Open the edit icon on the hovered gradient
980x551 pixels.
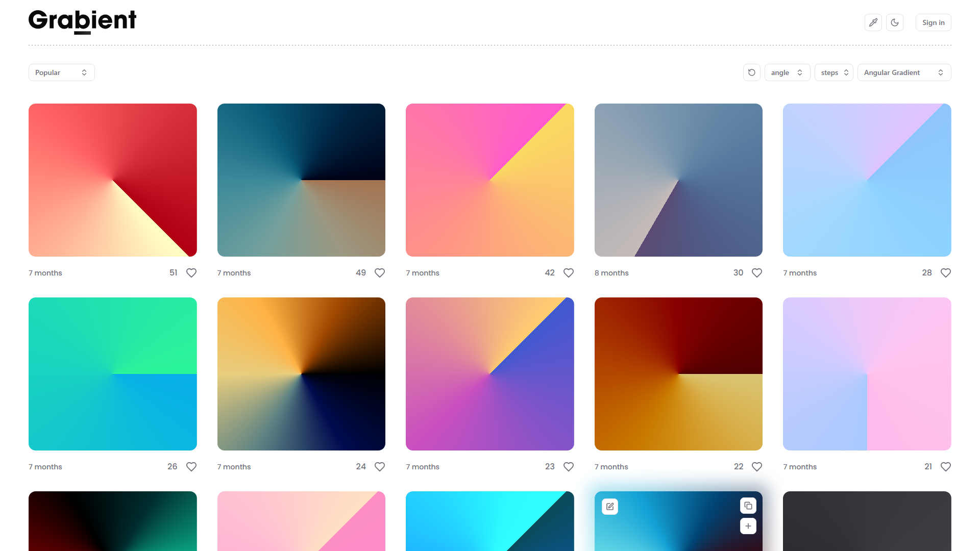click(x=609, y=506)
